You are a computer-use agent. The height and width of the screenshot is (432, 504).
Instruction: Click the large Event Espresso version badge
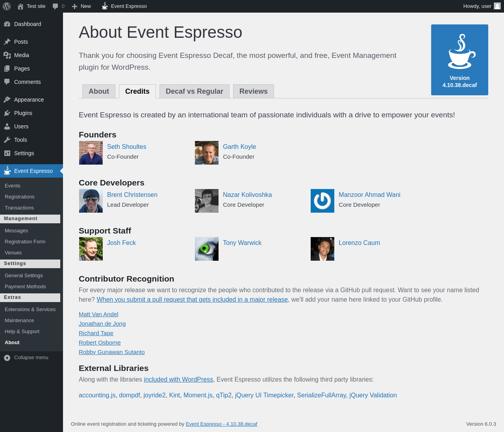tap(460, 60)
